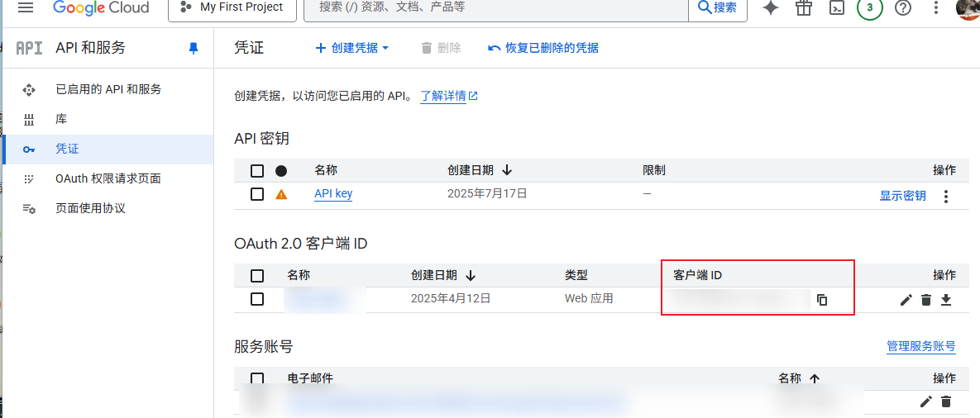Open the gift free trial icon
The width and height of the screenshot is (980, 418).
[x=804, y=8]
